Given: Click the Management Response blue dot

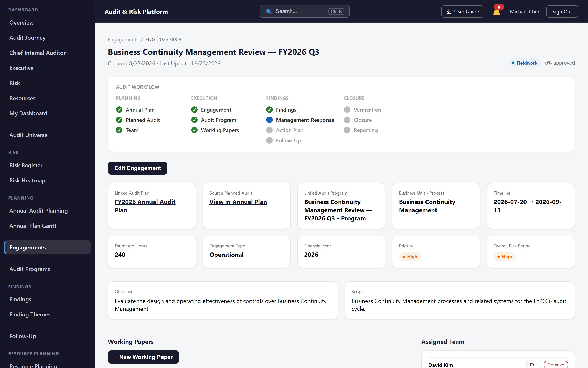Looking at the screenshot, I should tap(269, 120).
